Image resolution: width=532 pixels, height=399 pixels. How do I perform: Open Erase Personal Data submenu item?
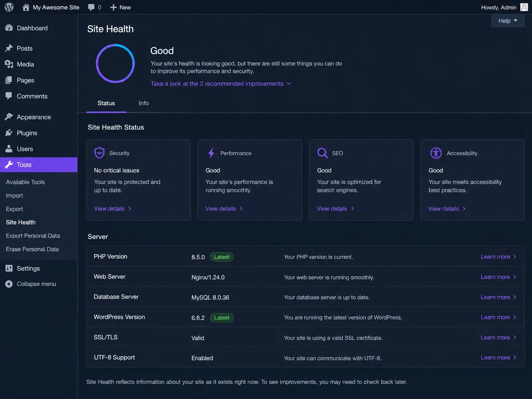coord(32,249)
